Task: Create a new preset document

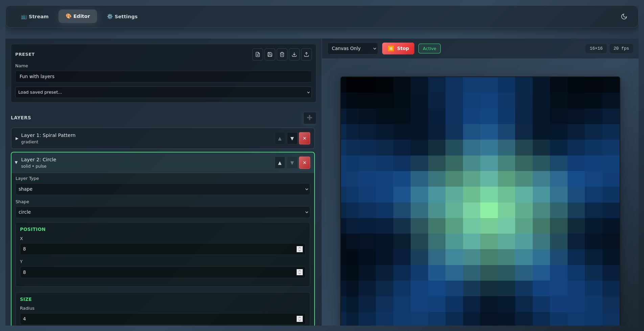Action: click(257, 54)
